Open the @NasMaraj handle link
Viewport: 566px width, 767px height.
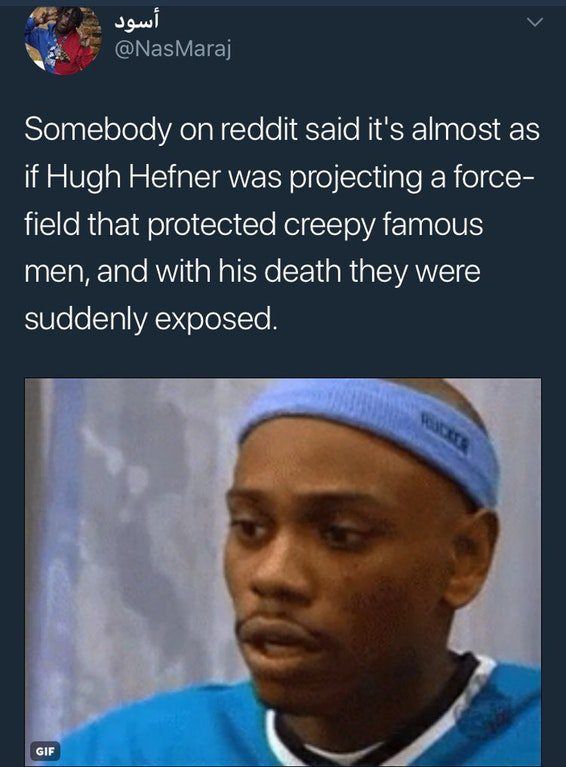(x=172, y=50)
